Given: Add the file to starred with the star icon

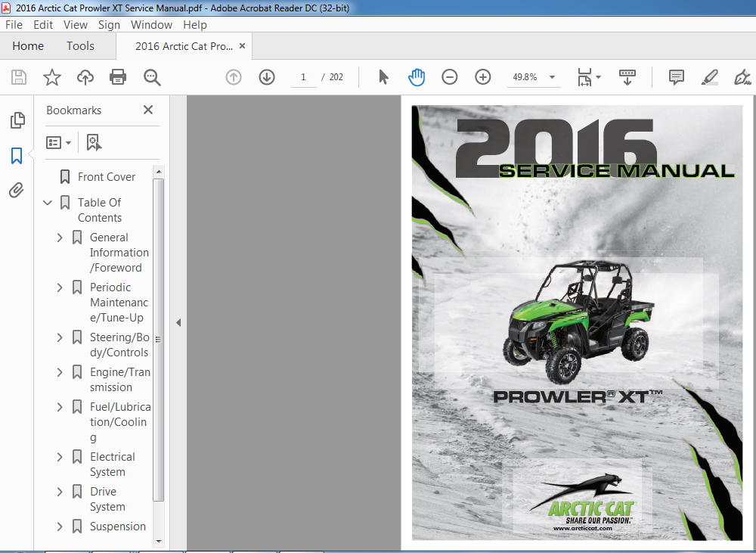Looking at the screenshot, I should [52, 77].
